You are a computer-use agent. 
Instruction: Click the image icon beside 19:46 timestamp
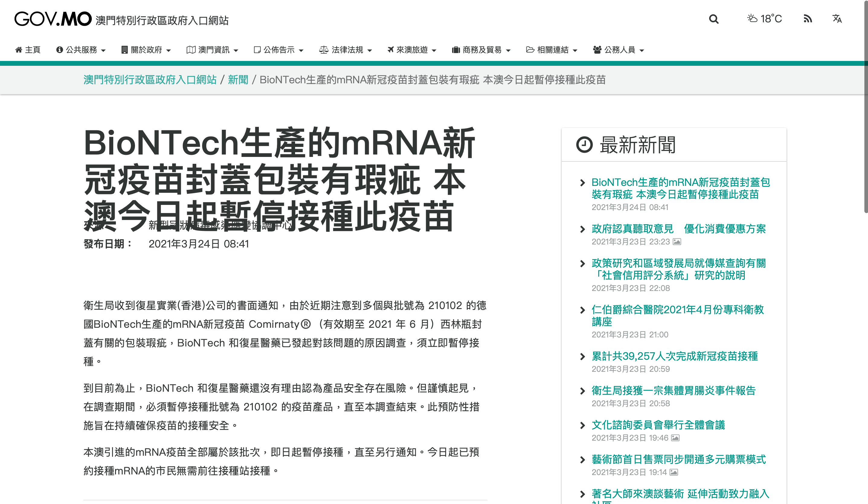click(675, 438)
